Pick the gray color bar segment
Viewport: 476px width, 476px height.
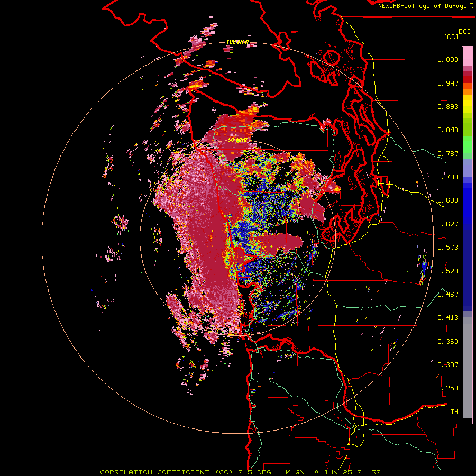(467, 368)
